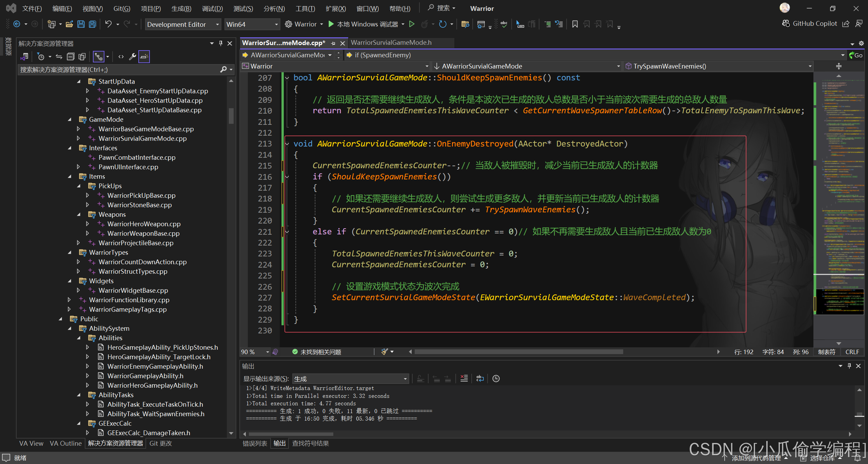Open the 调试(D) menu

point(212,8)
